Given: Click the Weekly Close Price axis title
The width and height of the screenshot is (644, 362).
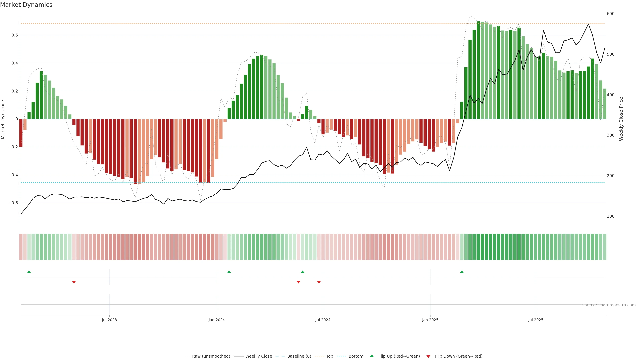Looking at the screenshot, I should 621,119.
